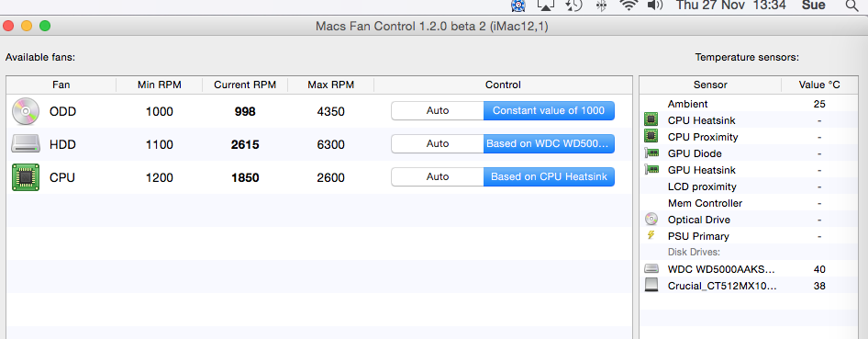Click the PSU Primary lightning bolt icon
Image resolution: width=868 pixels, height=339 pixels.
(x=651, y=235)
